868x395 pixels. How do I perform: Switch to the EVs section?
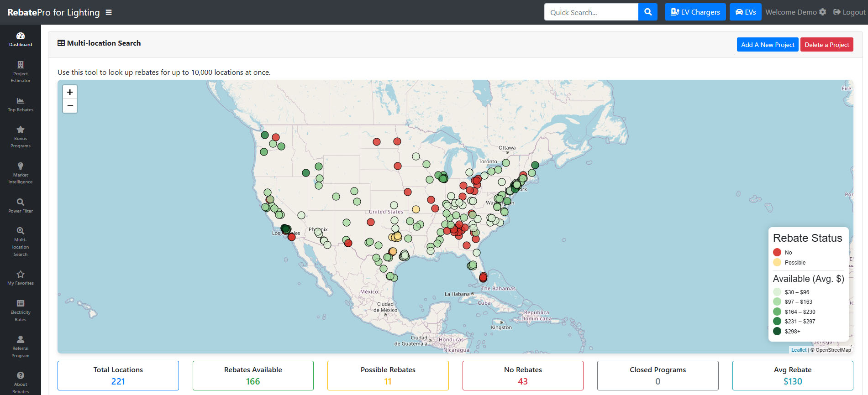pos(745,12)
